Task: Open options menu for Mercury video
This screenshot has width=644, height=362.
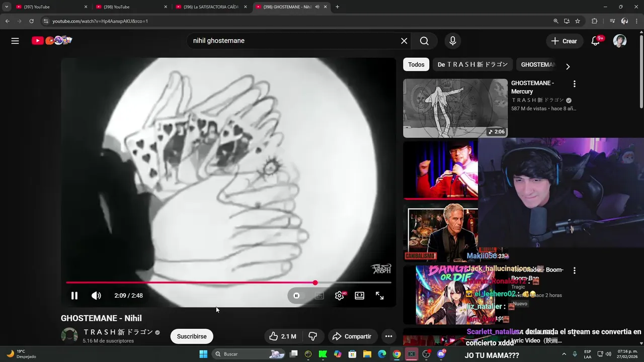Action: coord(574,84)
